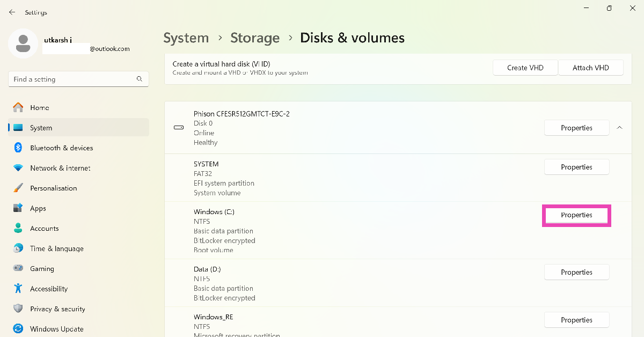Viewport: 644px width, 337px height.
Task: Click the Attach VHD button
Action: point(590,68)
